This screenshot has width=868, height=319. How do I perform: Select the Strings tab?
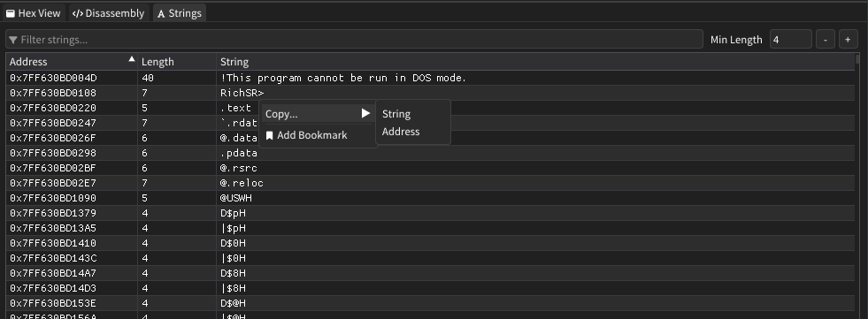coord(180,13)
